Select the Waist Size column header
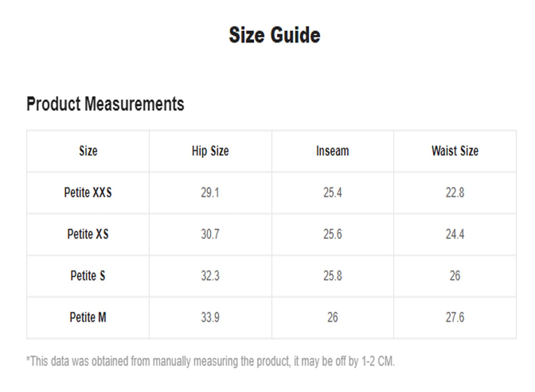Image resolution: width=535 pixels, height=392 pixels. tap(455, 151)
